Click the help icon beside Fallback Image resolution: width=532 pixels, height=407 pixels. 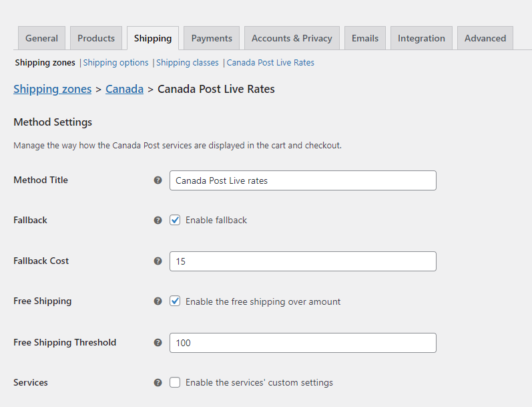tap(158, 220)
